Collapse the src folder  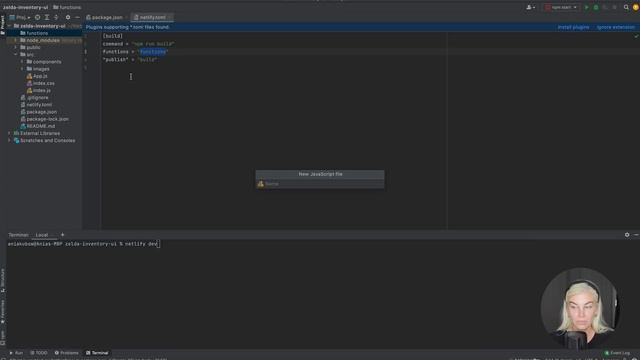coord(16,55)
